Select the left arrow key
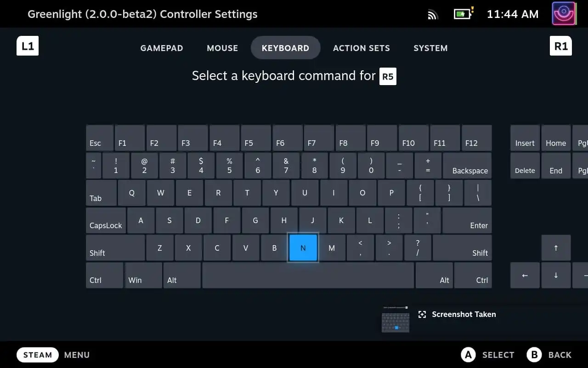Image resolution: width=588 pixels, height=368 pixels. coord(525,275)
